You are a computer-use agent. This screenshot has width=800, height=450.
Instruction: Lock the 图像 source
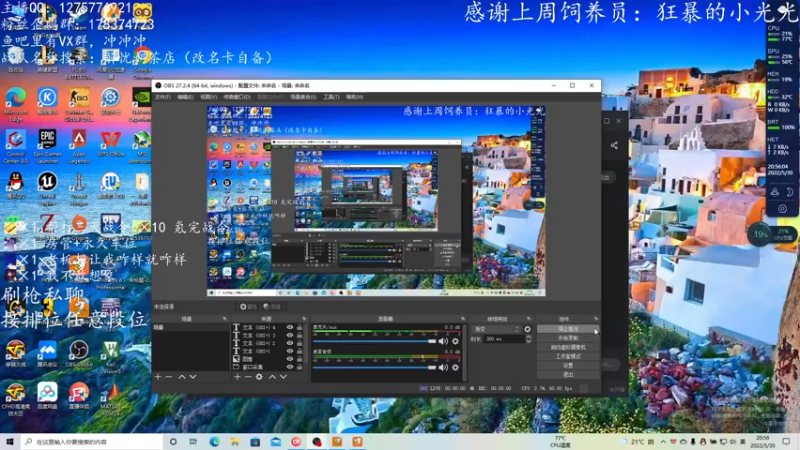[299, 359]
